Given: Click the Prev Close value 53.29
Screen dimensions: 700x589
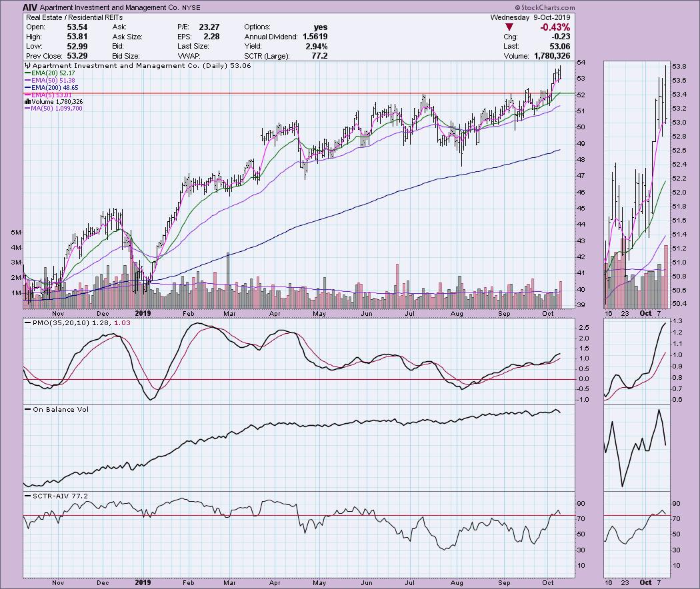Looking at the screenshot, I should click(77, 56).
